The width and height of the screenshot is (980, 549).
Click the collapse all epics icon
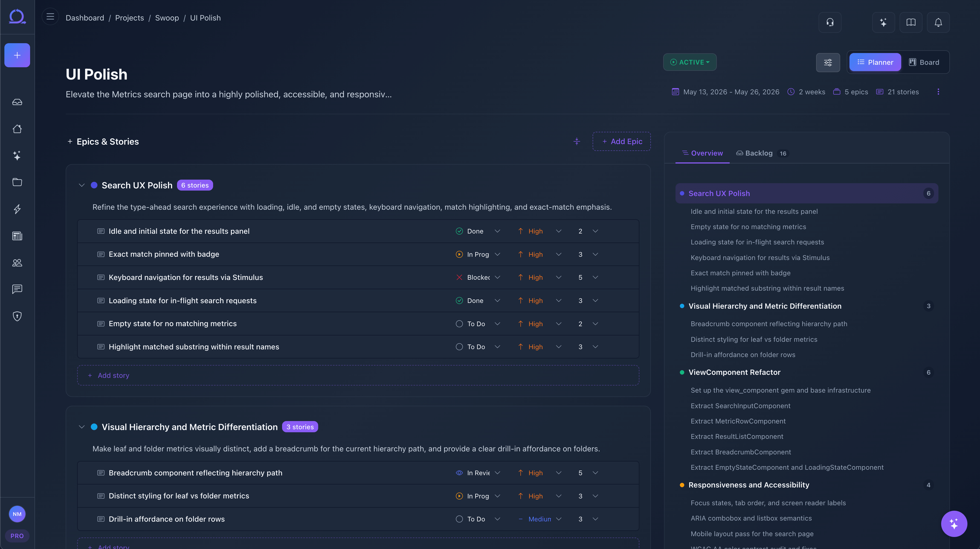click(577, 141)
